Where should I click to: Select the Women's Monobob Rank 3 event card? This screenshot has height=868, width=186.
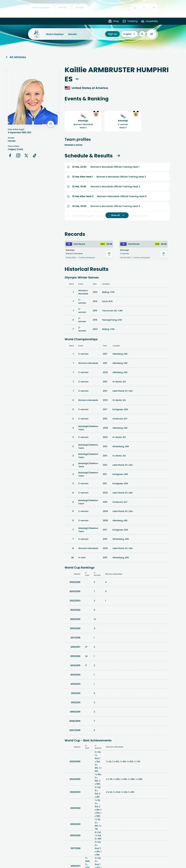tap(83, 121)
